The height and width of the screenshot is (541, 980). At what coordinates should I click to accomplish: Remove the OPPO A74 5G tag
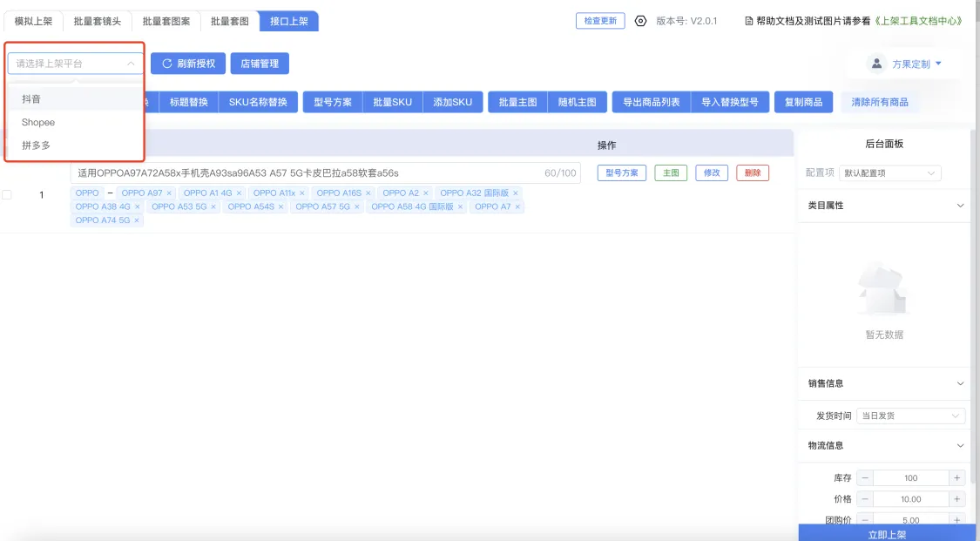137,221
